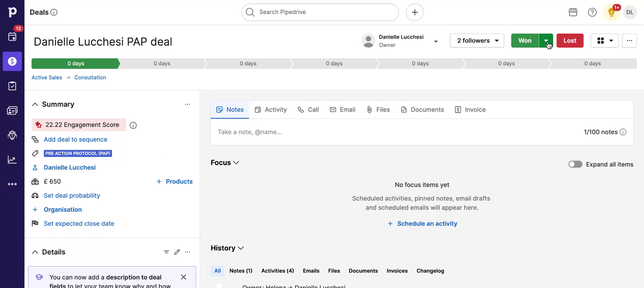Click the Deals info icon
The image size is (644, 288).
pos(54,12)
